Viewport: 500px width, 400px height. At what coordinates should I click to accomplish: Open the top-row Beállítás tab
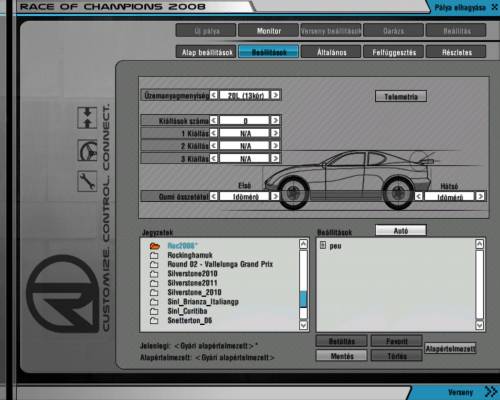click(x=456, y=31)
